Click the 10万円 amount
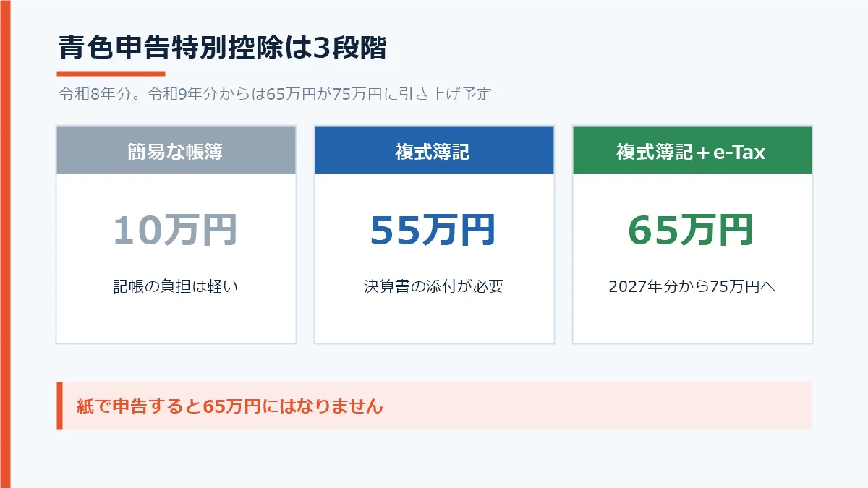Viewport: 868px width, 488px height. (176, 231)
